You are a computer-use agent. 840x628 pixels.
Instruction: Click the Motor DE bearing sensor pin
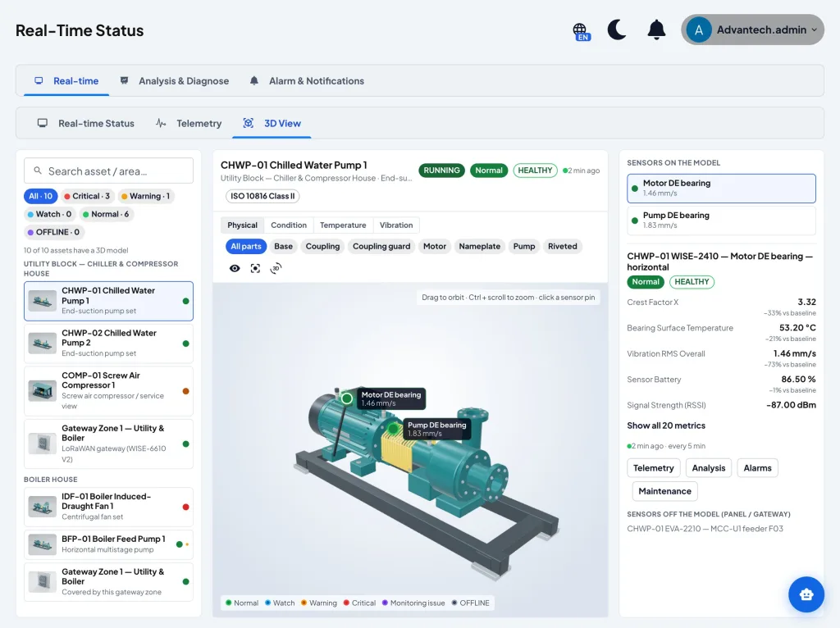click(347, 398)
